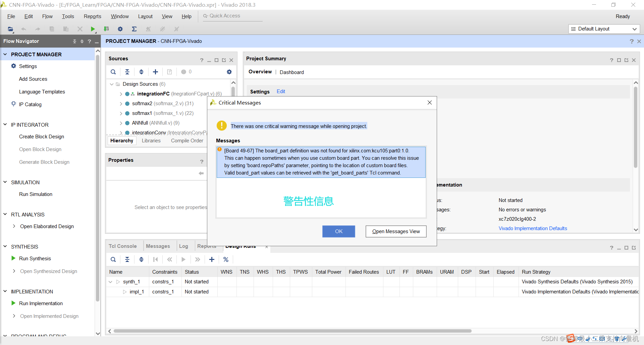
Task: Click Run Simulation in Flow Navigator
Action: (x=36, y=194)
